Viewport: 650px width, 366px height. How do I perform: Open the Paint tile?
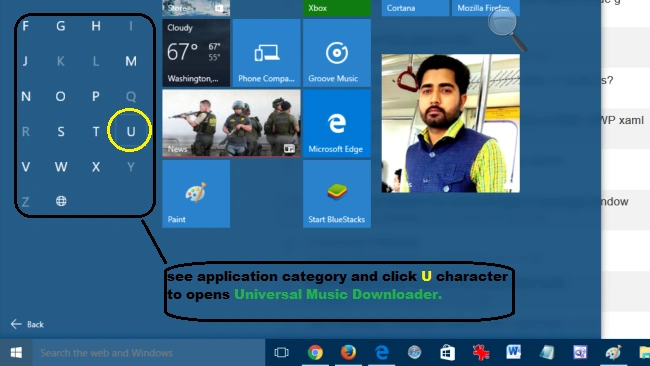click(x=196, y=194)
